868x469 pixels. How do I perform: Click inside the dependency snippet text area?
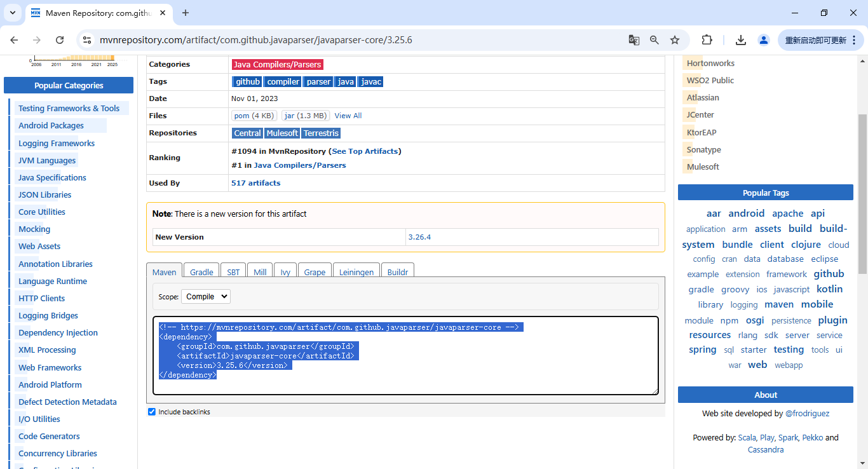(405, 355)
